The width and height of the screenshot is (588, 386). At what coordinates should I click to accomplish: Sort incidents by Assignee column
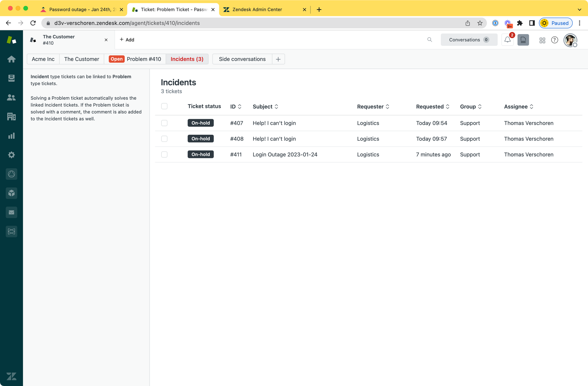519,107
